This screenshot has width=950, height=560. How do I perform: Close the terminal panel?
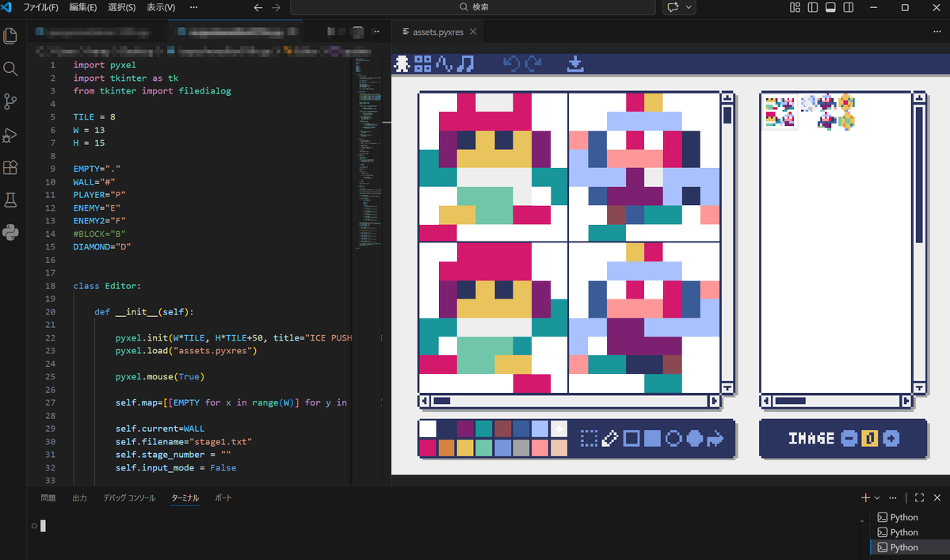(937, 497)
